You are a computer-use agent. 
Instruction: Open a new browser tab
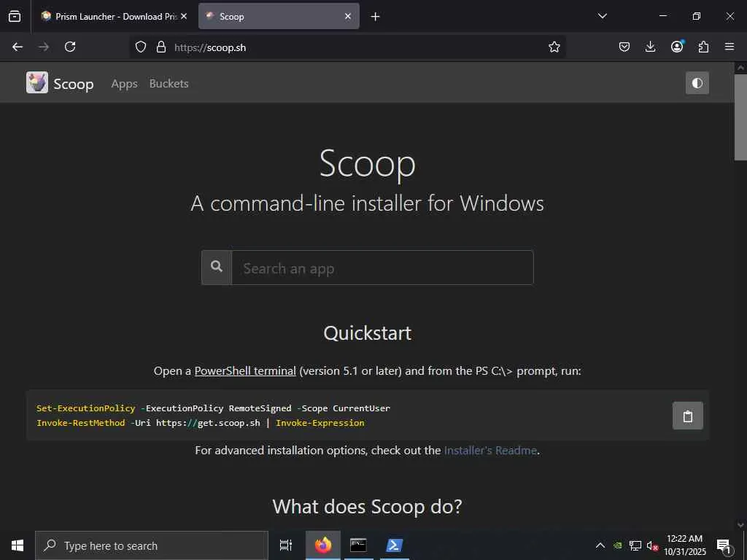coord(376,17)
